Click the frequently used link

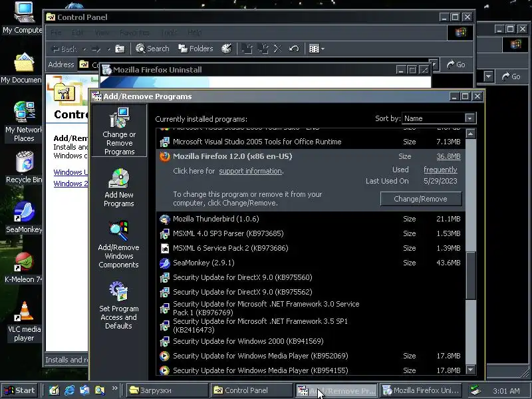(440, 170)
